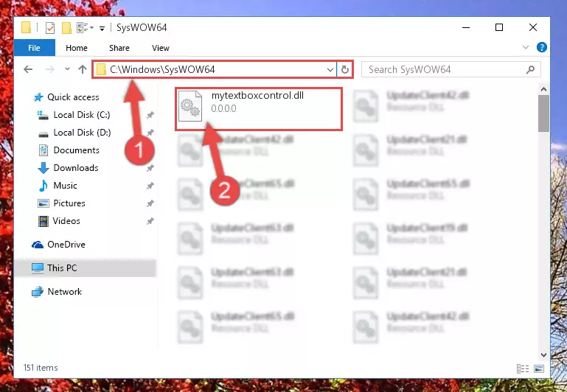Expand the ribbon with the chevron
The image size is (567, 392).
point(526,47)
